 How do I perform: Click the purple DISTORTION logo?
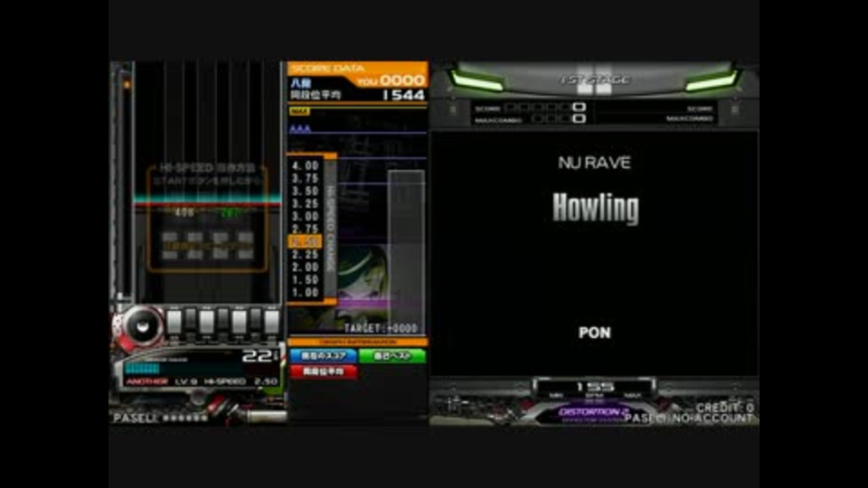tap(593, 412)
